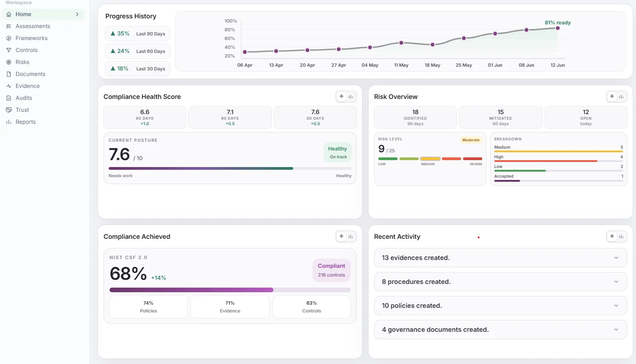Expand the 4 governance documents created row
This screenshot has height=364, width=636.
[x=501, y=329]
